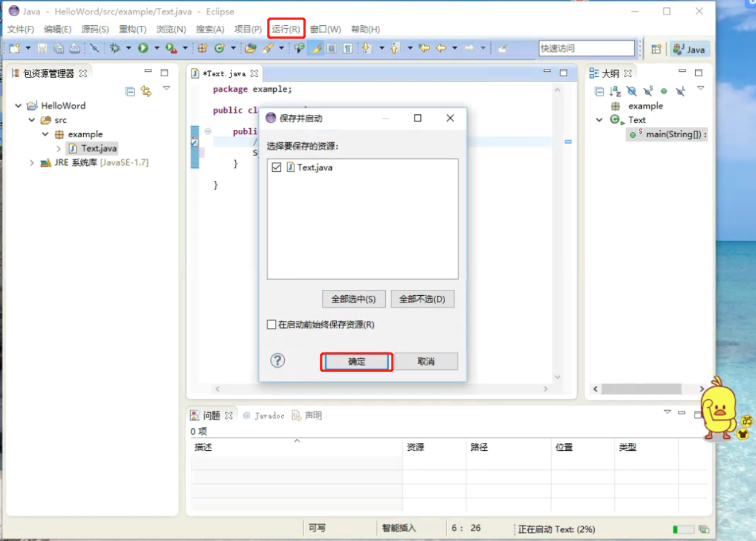This screenshot has height=541, width=756.
Task: Click the Debug icon in the toolbar
Action: coord(116,48)
